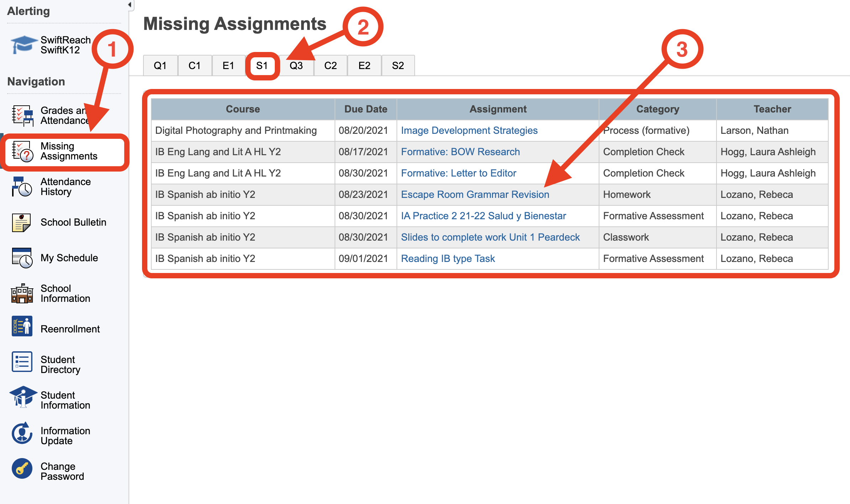Click the SwiftReach SwiftK12 graduation cap icon
850x504 pixels.
[23, 45]
